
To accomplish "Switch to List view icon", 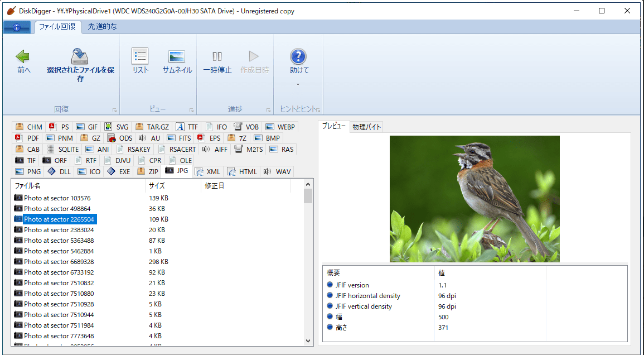I will [140, 56].
